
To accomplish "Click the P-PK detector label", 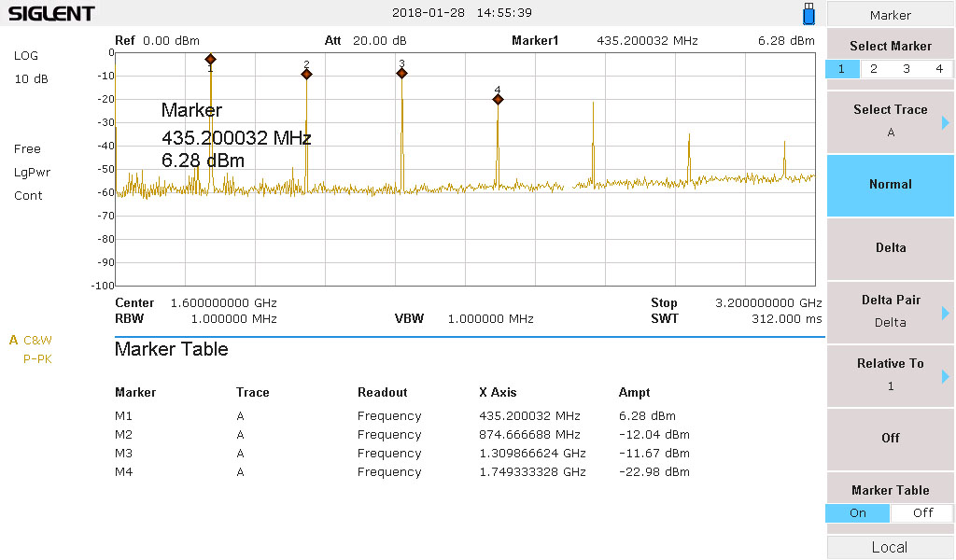I will 37,359.
